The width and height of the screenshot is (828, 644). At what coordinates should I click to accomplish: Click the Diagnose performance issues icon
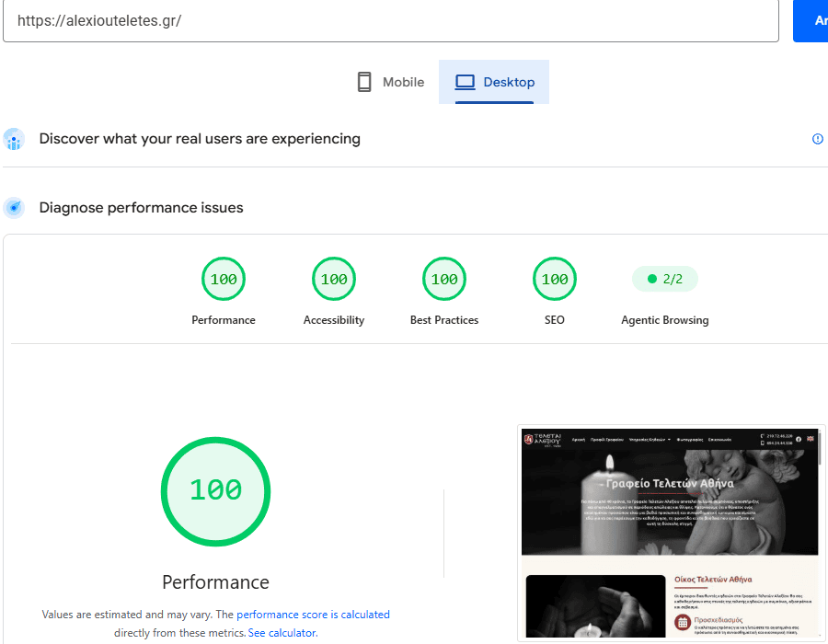pyautogui.click(x=14, y=208)
